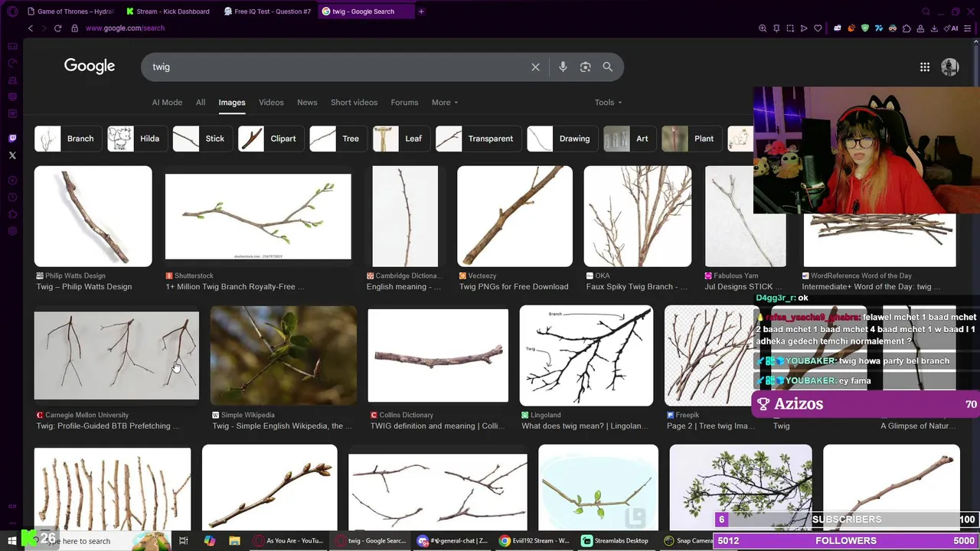This screenshot has width=980, height=551.
Task: Filter images by the Hilda chip
Action: tap(137, 139)
